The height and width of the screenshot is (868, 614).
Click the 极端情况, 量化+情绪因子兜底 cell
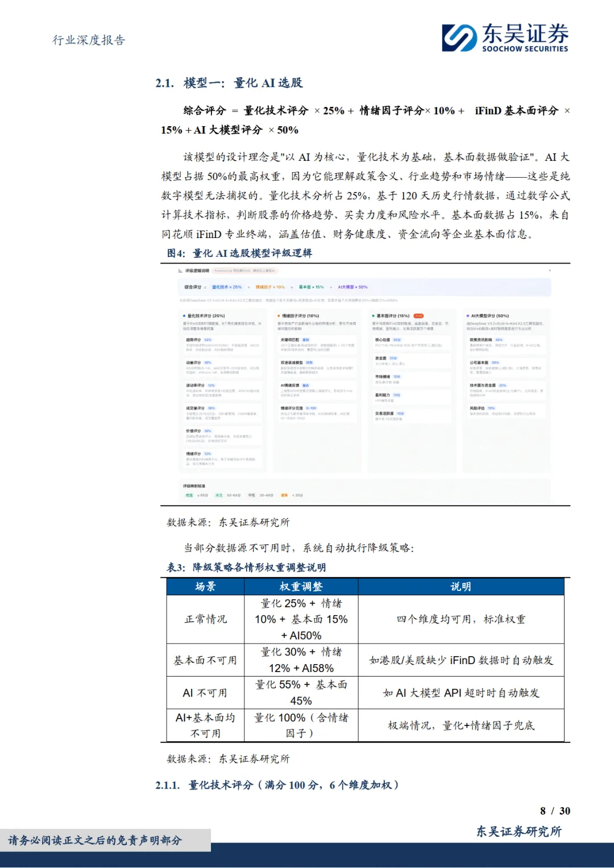461,725
